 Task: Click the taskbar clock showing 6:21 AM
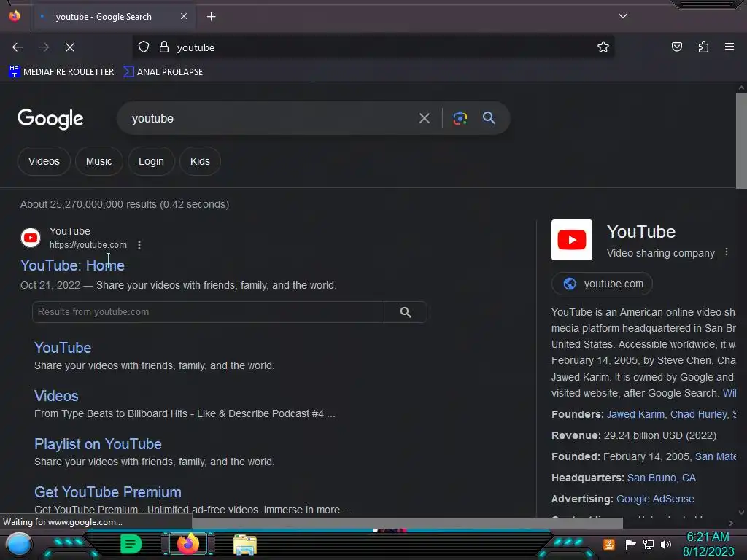click(708, 544)
